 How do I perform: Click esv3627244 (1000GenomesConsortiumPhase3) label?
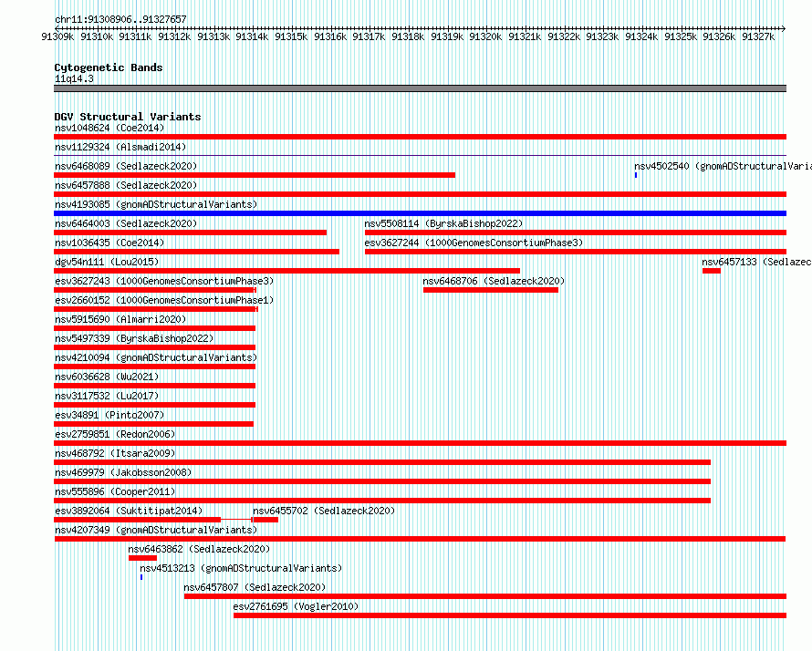(474, 243)
